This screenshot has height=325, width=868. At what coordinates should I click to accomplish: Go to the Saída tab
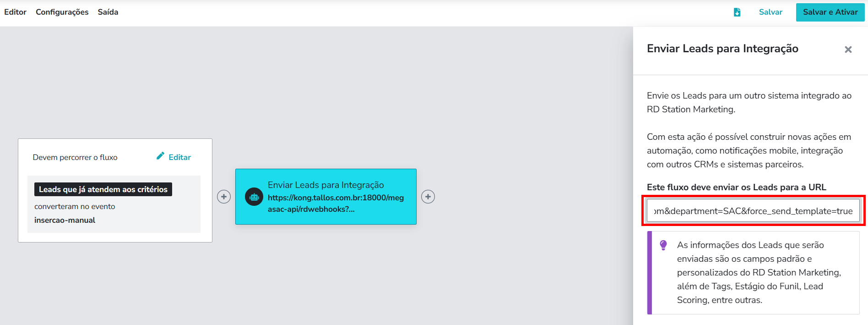(x=108, y=12)
